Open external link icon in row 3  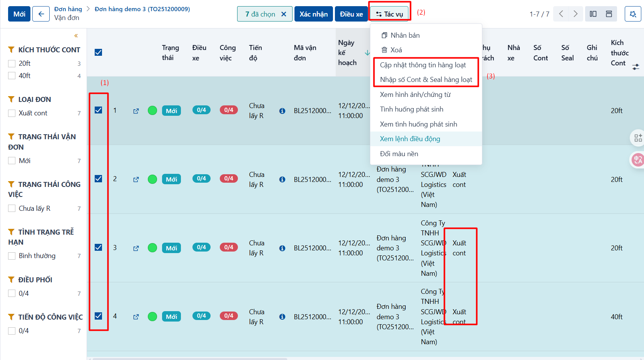click(x=136, y=248)
